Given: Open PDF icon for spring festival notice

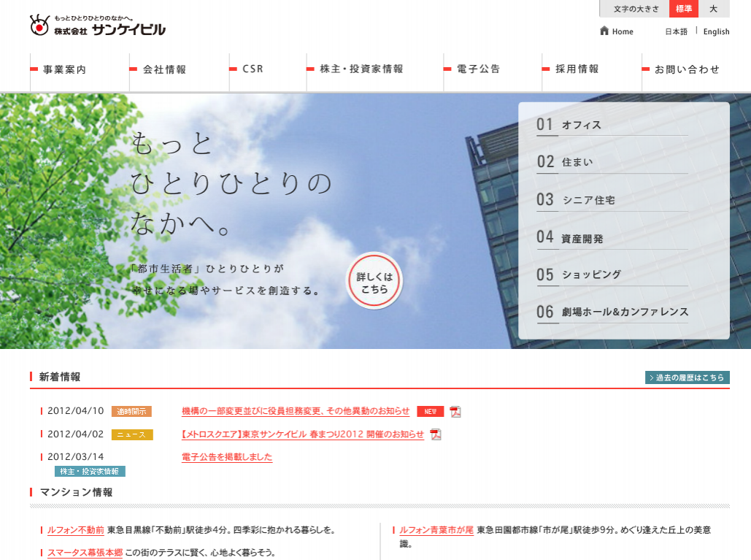Looking at the screenshot, I should tap(436, 434).
